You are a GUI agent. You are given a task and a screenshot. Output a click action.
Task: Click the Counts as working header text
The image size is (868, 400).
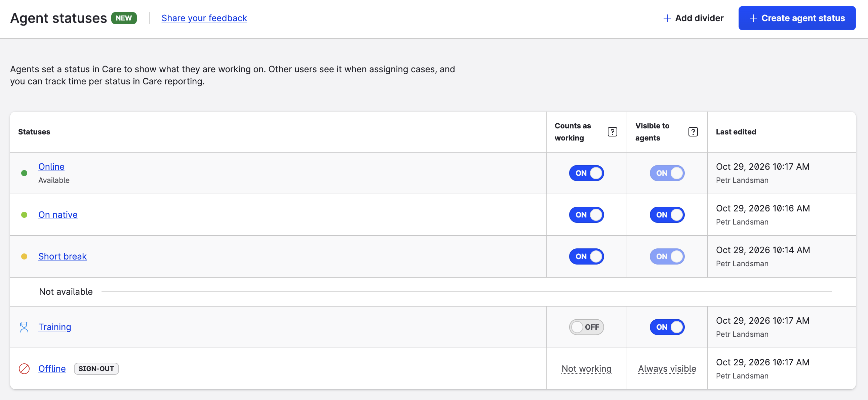pos(573,132)
